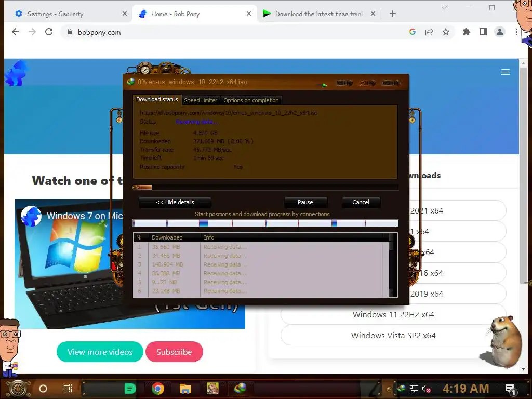Viewport: 532px width, 399px height.
Task: Close the Home - Bob Pony tab
Action: click(249, 14)
